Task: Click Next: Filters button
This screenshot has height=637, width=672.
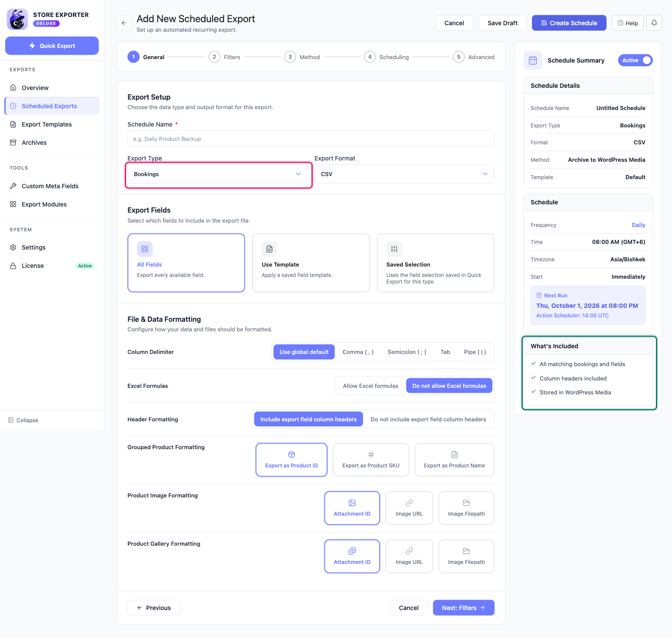Action: (464, 608)
